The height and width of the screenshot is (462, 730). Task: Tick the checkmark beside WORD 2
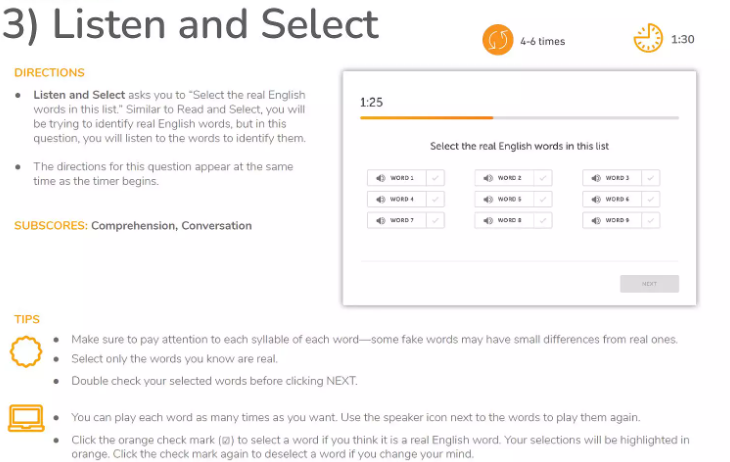(x=543, y=178)
